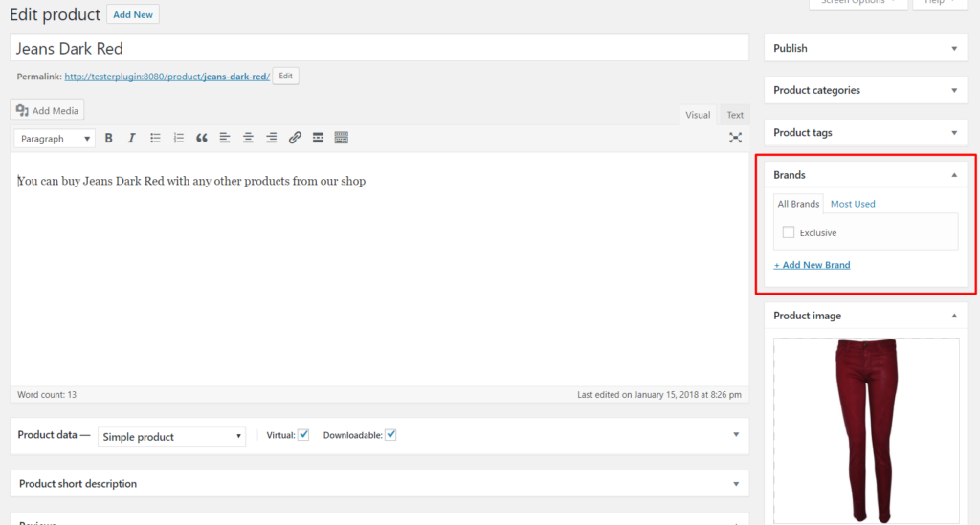Select the All Brands tab
The height and width of the screenshot is (525, 980).
(x=798, y=204)
